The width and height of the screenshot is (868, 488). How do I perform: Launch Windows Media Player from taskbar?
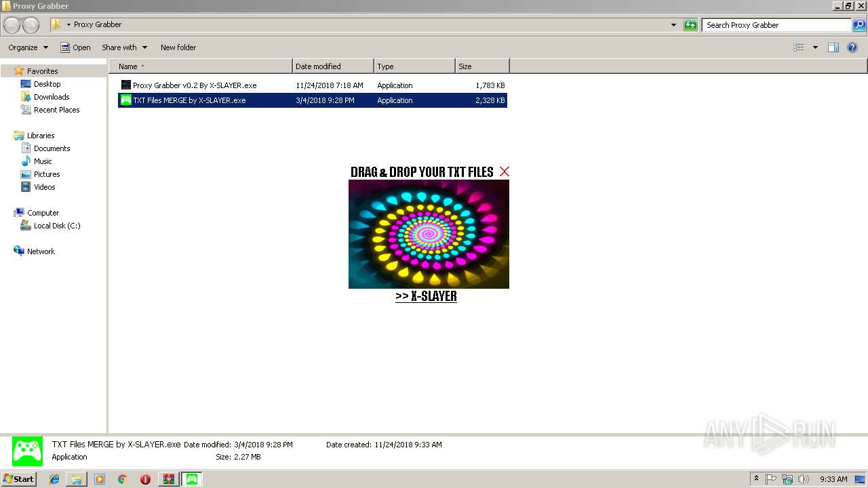click(x=100, y=479)
